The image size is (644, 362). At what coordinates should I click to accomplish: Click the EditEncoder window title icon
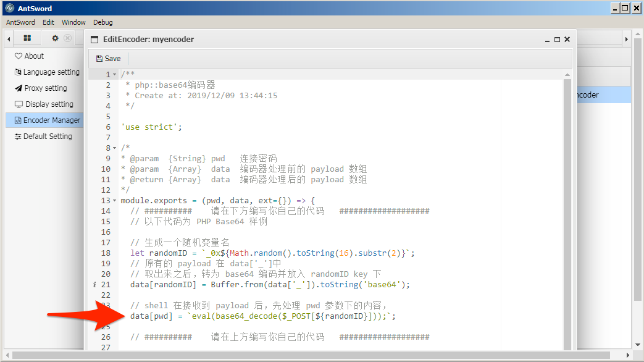tap(94, 40)
